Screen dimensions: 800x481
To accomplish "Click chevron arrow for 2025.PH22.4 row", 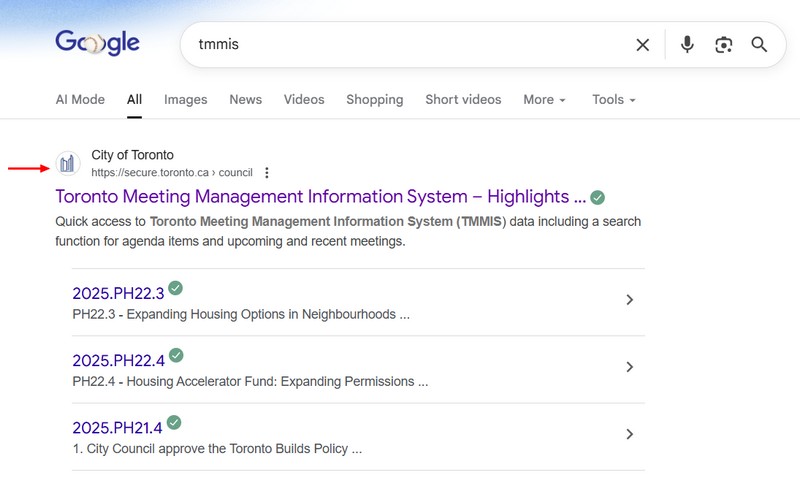I will point(629,367).
